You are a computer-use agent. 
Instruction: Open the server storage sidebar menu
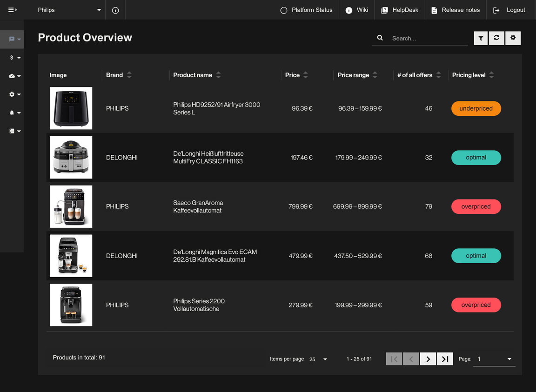(14, 131)
